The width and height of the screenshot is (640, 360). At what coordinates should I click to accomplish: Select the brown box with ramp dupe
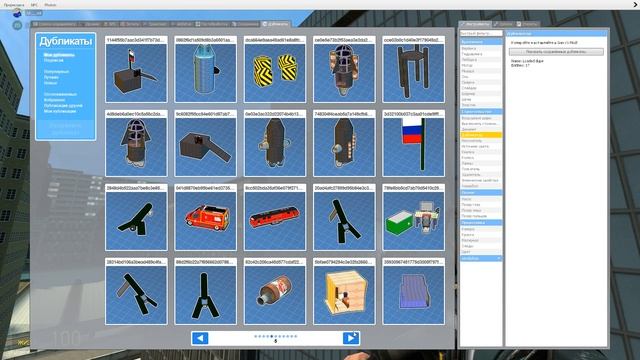click(205, 143)
